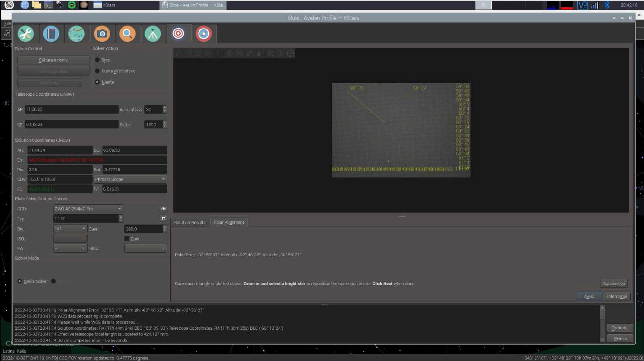This screenshot has width=644, height=361.
Task: Adjust the Gain spinner arrows
Action: [x=165, y=229]
